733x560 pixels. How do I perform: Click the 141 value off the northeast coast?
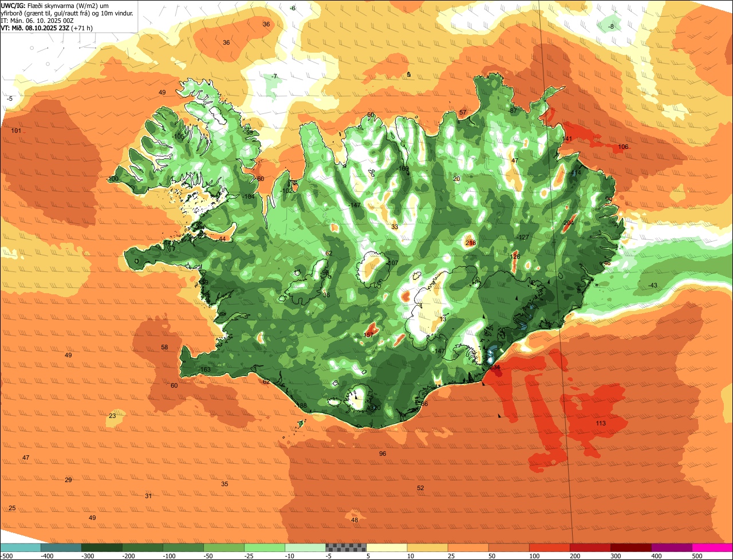[x=568, y=139]
